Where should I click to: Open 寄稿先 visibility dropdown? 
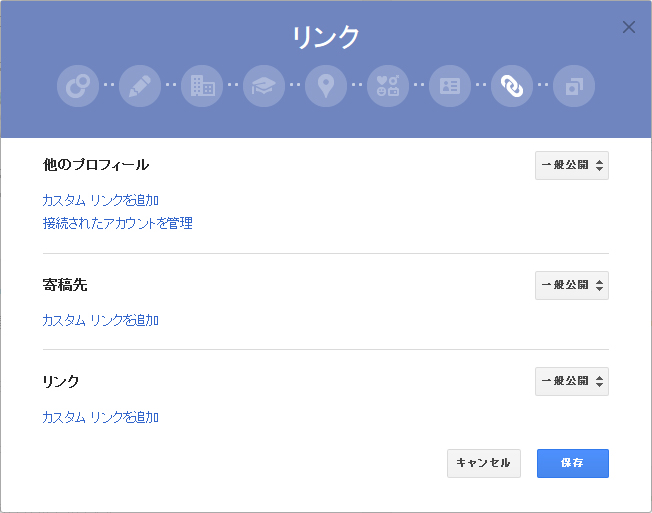(x=572, y=285)
